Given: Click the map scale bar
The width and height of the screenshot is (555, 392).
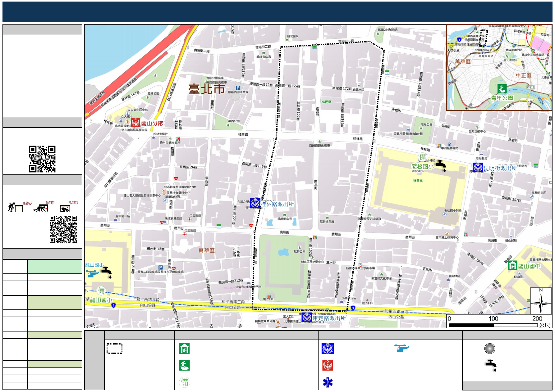Looking at the screenshot, I should click(493, 325).
